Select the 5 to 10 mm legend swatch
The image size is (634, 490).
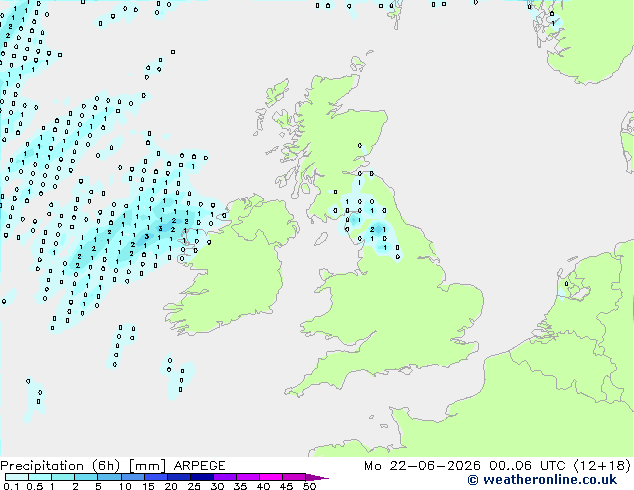tap(109, 477)
